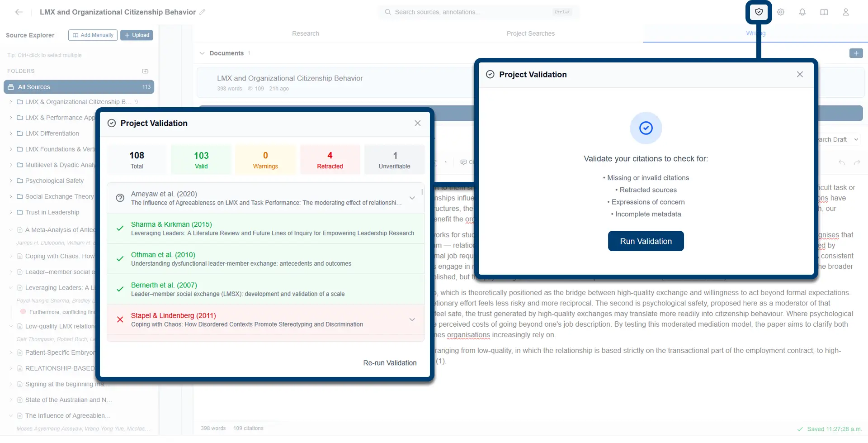Image resolution: width=868 pixels, height=443 pixels.
Task: Focus the Search sources, annotations field
Action: pyautogui.click(x=479, y=12)
